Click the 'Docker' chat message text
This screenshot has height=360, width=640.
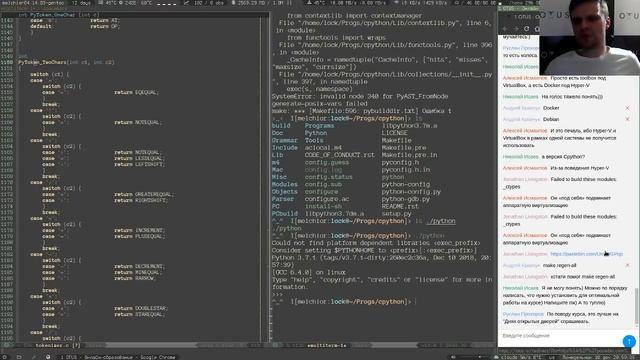point(551,108)
